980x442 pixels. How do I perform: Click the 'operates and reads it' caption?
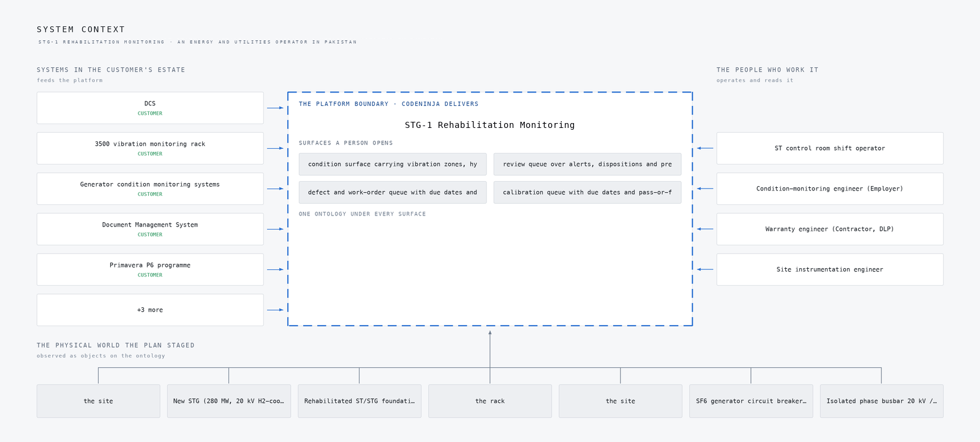click(x=755, y=80)
